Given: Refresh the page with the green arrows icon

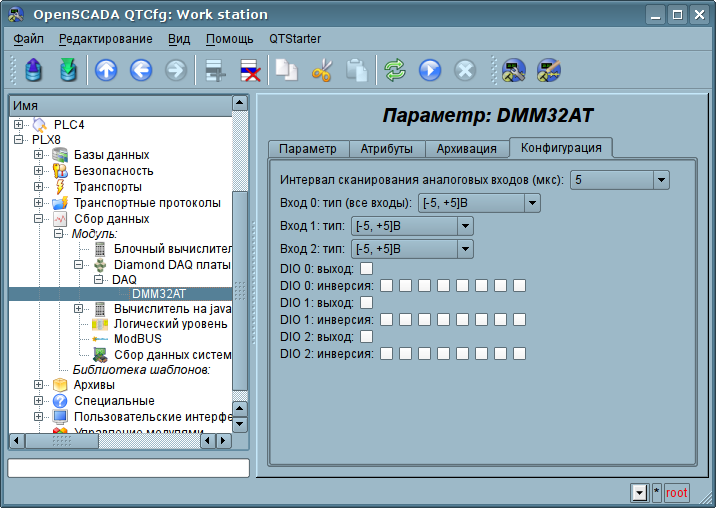Looking at the screenshot, I should 395,70.
